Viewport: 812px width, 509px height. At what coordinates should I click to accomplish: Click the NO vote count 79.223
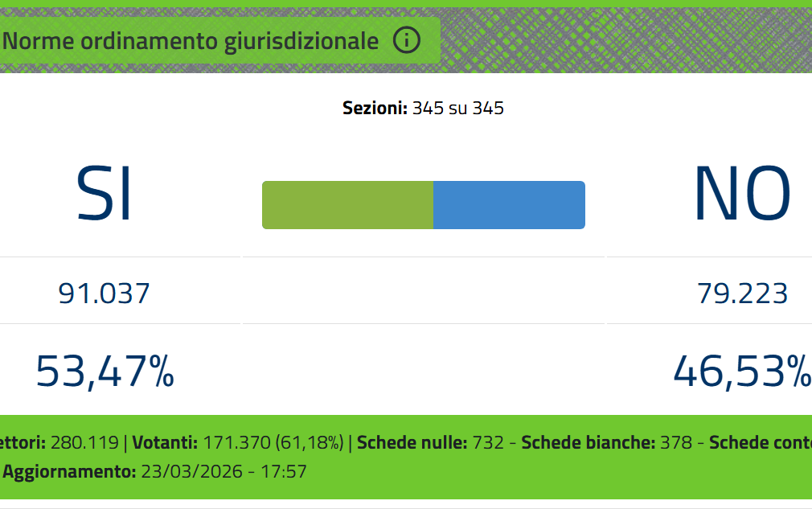(x=742, y=293)
